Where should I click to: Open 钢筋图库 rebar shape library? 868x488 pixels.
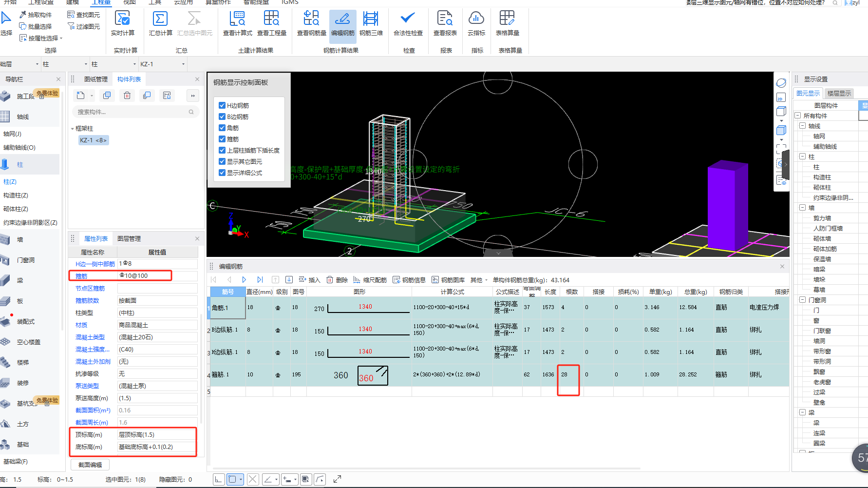pos(448,280)
